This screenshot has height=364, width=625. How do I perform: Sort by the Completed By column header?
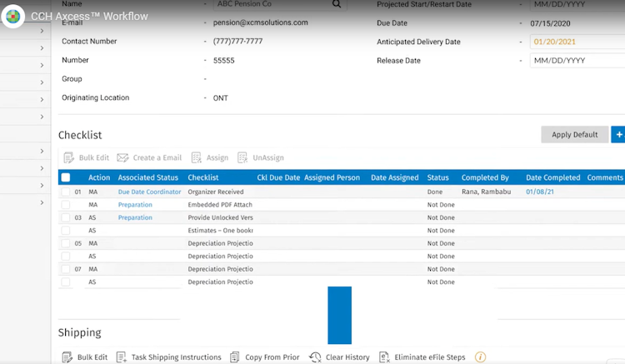pyautogui.click(x=485, y=177)
